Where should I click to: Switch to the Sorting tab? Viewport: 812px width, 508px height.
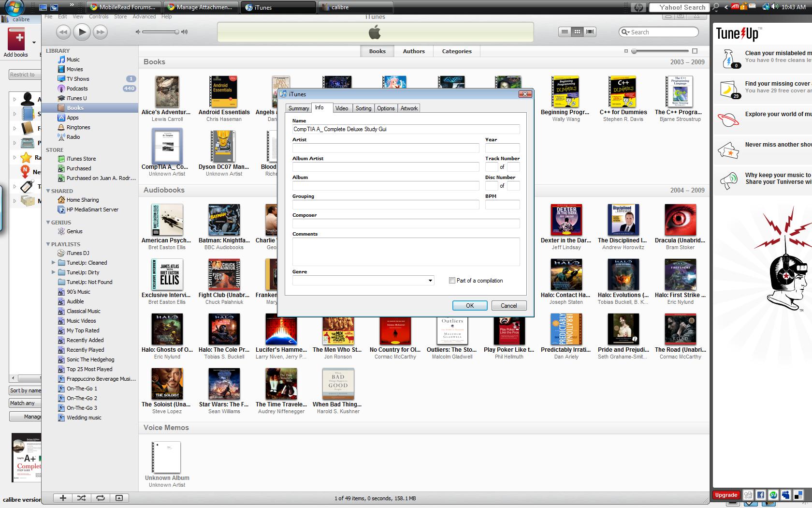(x=363, y=108)
